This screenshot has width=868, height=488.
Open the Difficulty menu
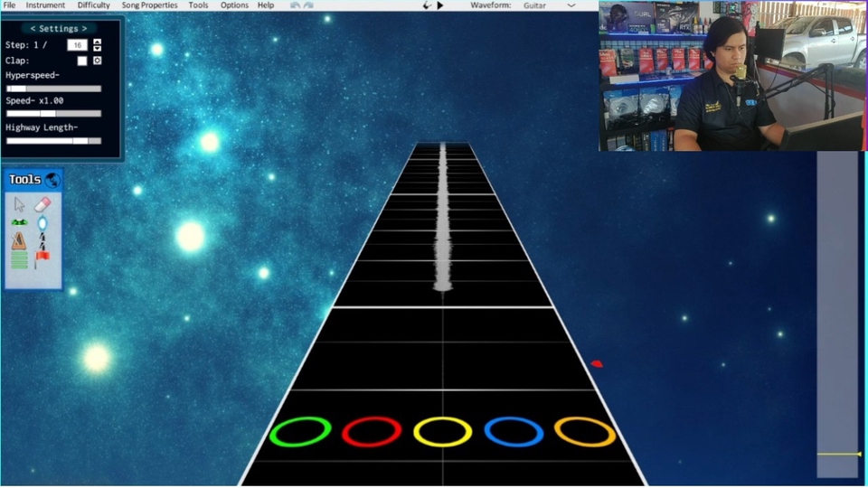click(x=93, y=5)
